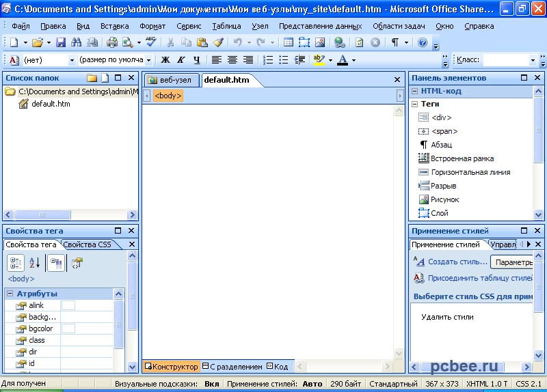This screenshot has width=547, height=392.
Task: Create a bulleted list
Action: (283, 60)
